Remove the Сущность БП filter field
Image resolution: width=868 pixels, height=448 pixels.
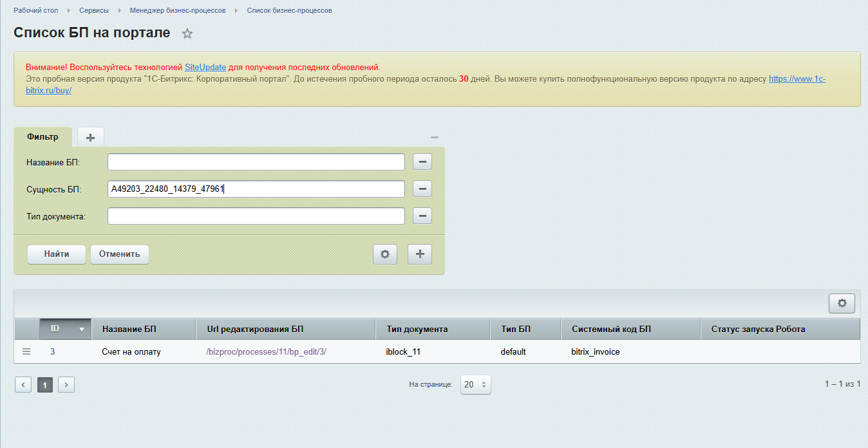pyautogui.click(x=422, y=189)
